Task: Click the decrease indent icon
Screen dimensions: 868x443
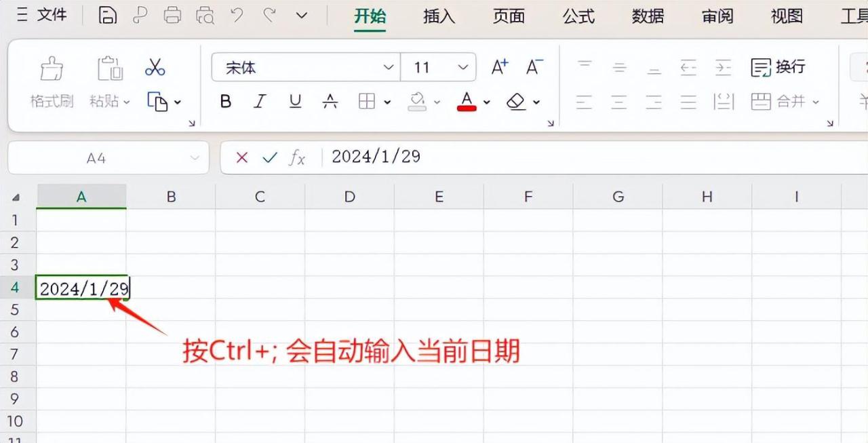Action: click(x=688, y=67)
